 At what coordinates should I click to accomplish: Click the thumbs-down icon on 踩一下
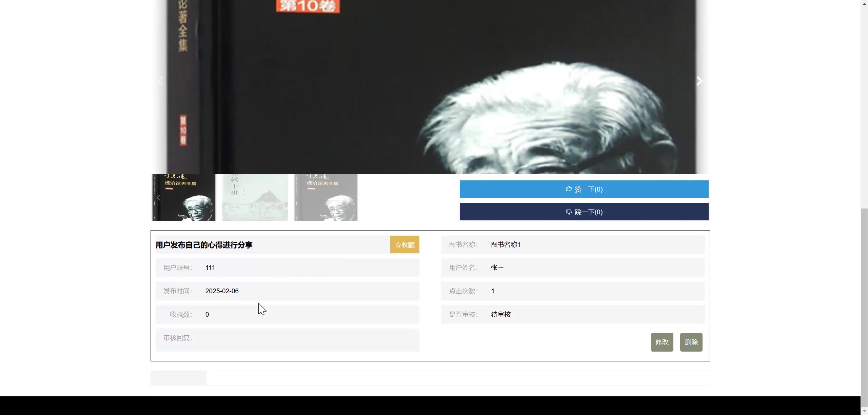[x=569, y=212]
